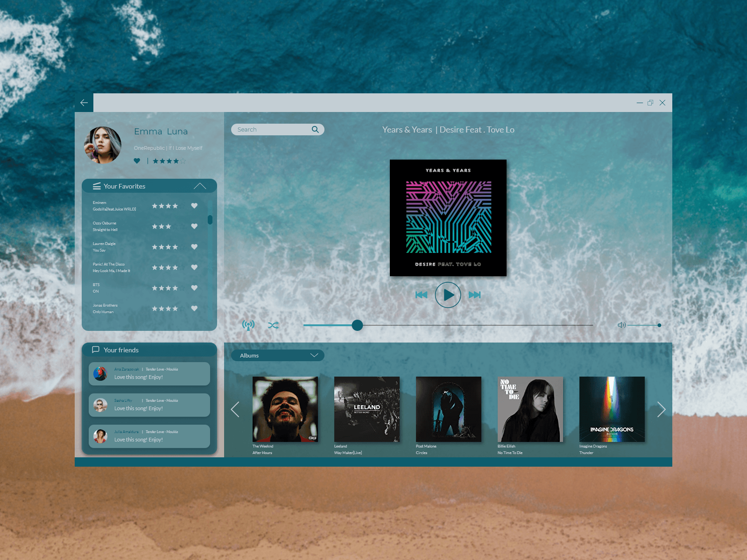The image size is (747, 560).
Task: Restore the music player window
Action: pos(650,103)
